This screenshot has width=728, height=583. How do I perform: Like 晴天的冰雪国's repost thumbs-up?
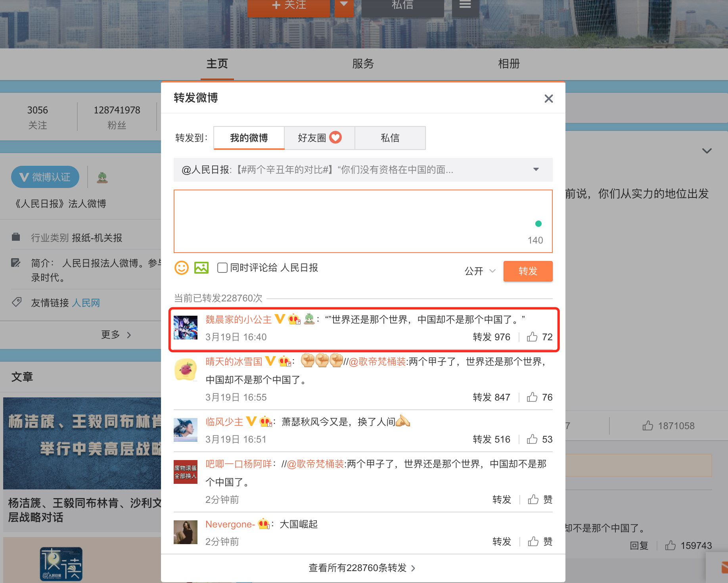point(532,397)
